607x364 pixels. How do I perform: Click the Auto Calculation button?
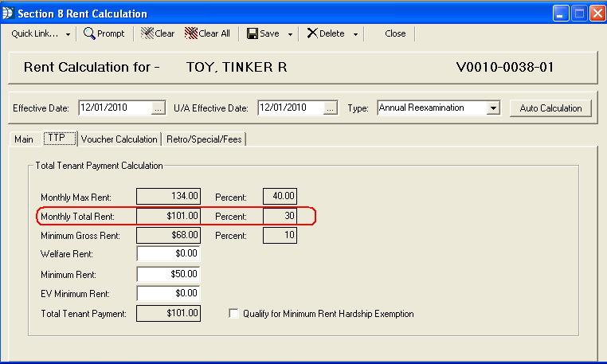tap(550, 108)
